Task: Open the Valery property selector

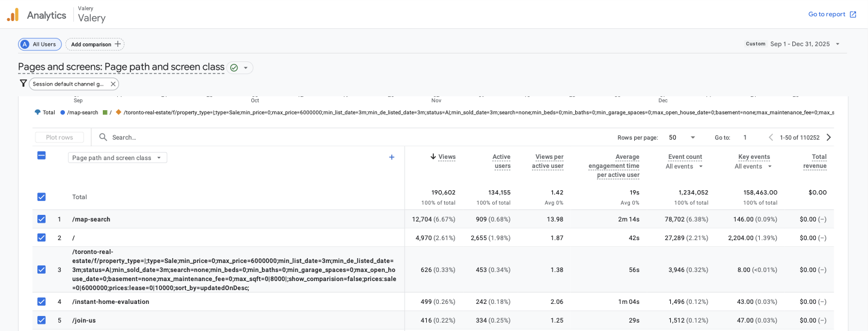Action: [91, 14]
